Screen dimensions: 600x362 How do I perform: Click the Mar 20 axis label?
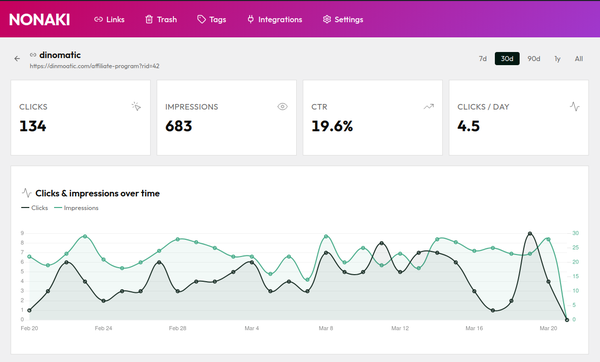[548, 328]
